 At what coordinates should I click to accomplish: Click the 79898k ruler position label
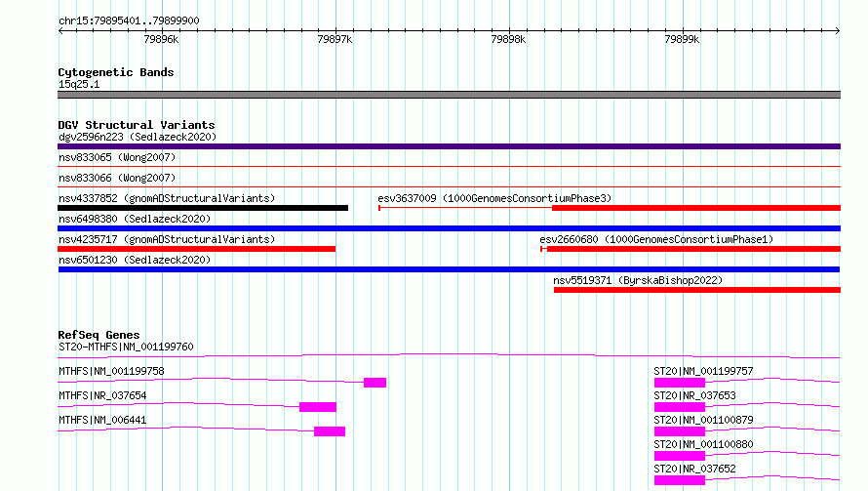(508, 39)
